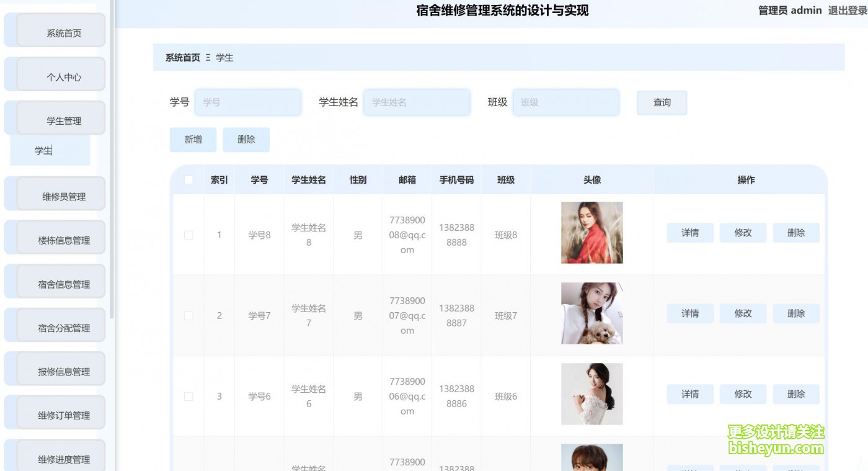The image size is (868, 471).
Task: Click the 查询 search button
Action: (x=662, y=102)
